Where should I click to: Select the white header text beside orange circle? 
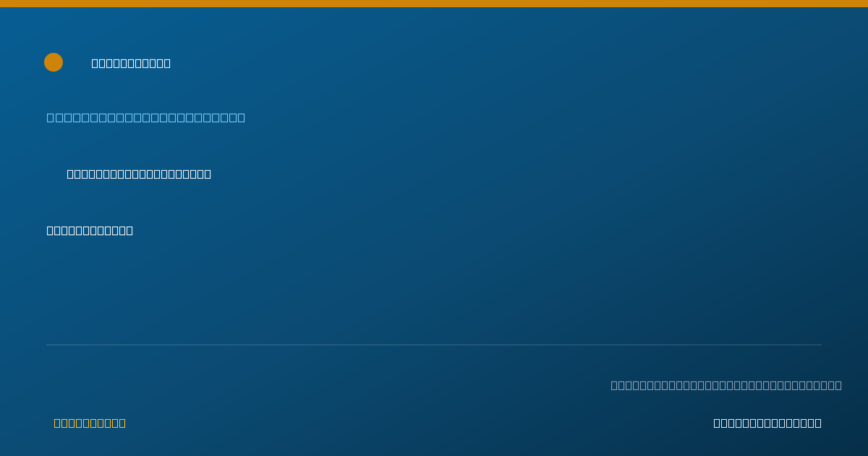point(131,63)
